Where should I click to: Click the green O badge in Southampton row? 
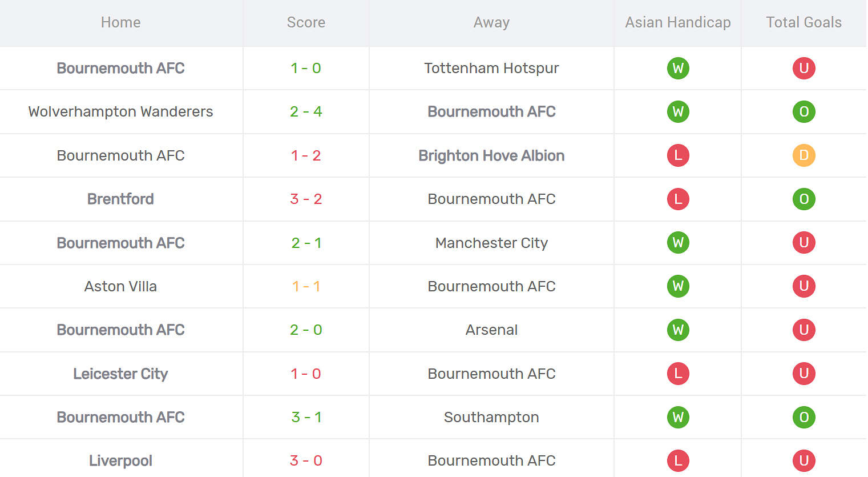[x=804, y=417]
